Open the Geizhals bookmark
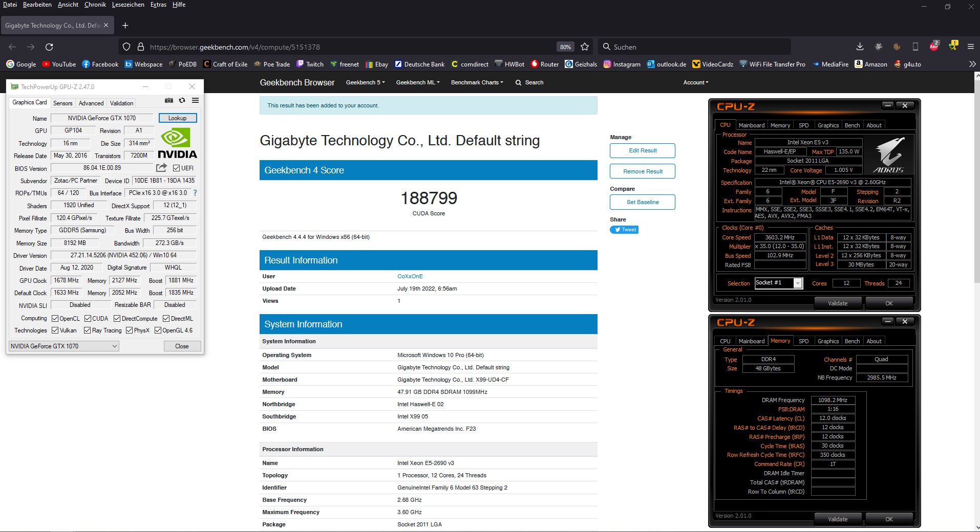 coord(581,64)
